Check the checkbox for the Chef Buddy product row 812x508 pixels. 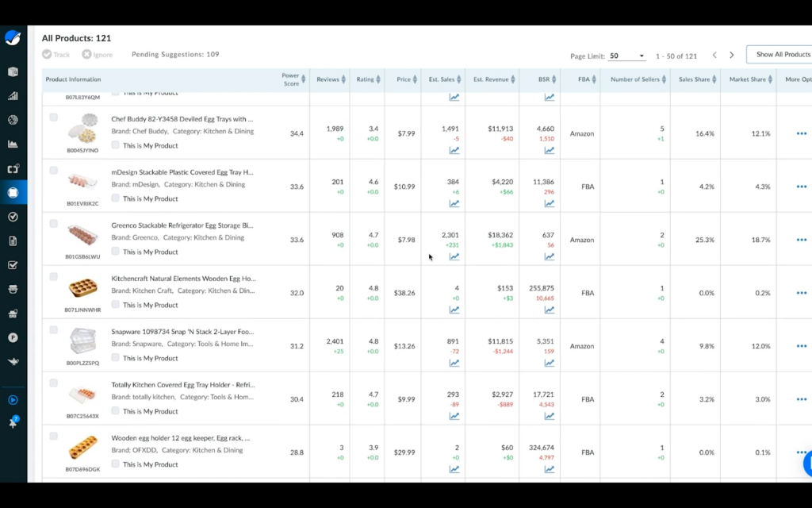[53, 117]
